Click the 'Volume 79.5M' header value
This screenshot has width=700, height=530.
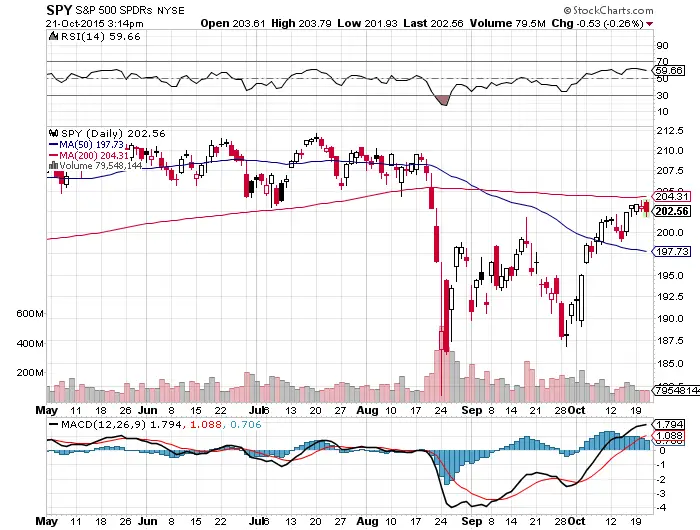(508, 23)
